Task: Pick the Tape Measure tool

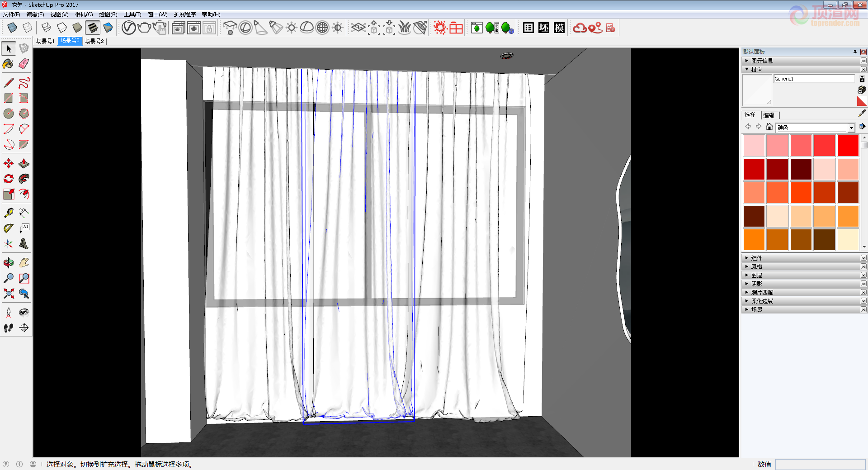Action: pyautogui.click(x=9, y=213)
